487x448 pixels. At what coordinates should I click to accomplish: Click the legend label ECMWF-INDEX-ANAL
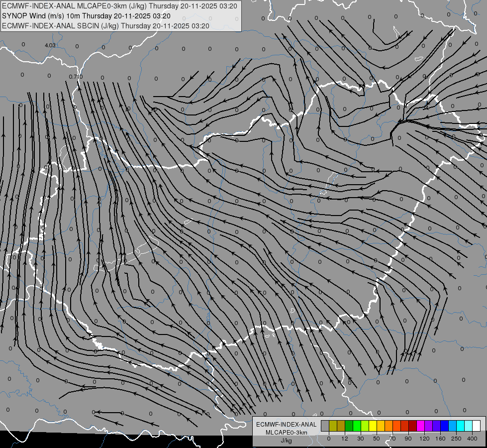tap(286, 425)
